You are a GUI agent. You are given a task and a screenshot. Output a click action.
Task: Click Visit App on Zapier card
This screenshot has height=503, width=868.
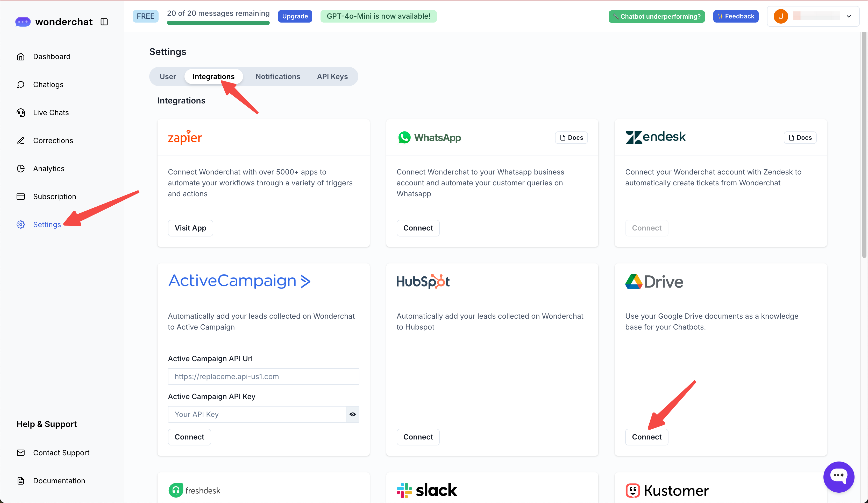190,228
